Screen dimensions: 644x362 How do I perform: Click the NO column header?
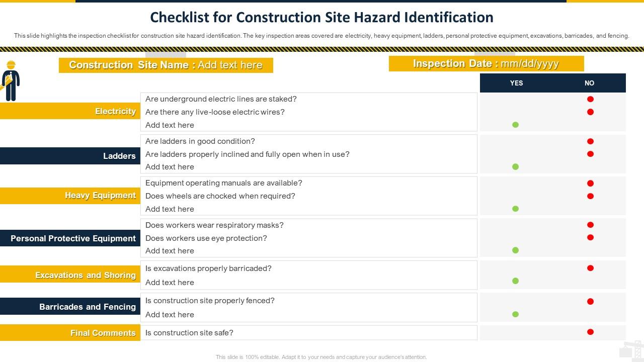coord(589,83)
